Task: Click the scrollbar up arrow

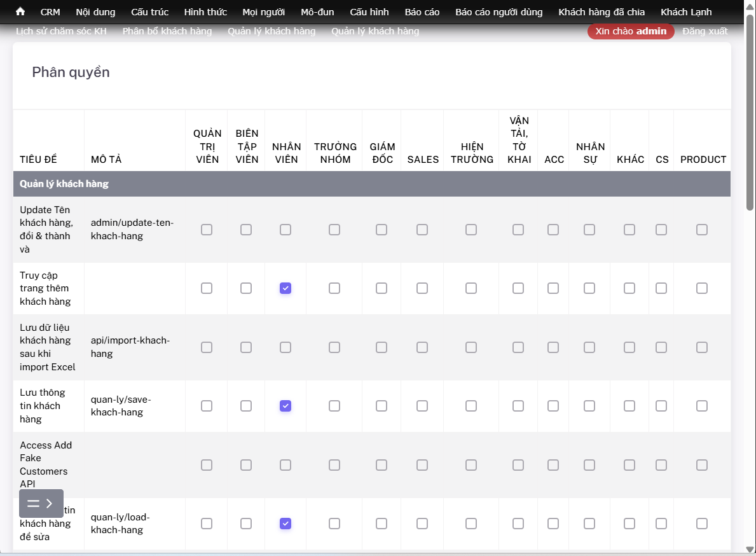Action: click(750, 6)
